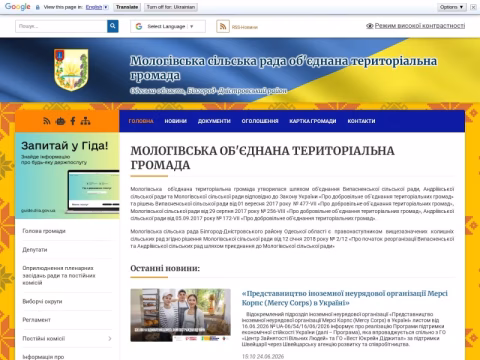480x360 pixels.
Task: Click the eye icon for high contrast
Action: pos(370,26)
